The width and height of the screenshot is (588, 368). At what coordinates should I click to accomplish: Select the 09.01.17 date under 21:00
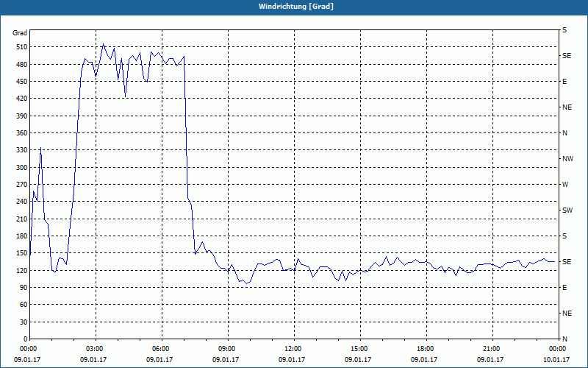(x=490, y=360)
